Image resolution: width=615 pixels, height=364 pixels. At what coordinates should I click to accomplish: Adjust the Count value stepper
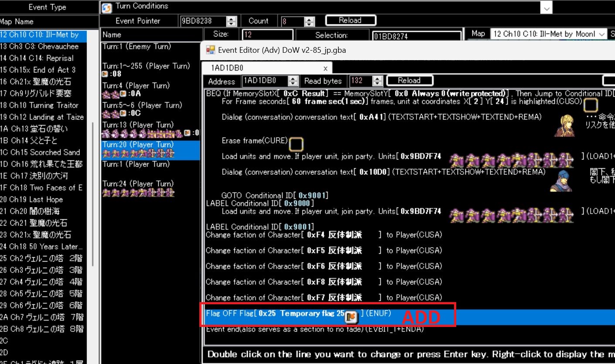click(x=309, y=21)
